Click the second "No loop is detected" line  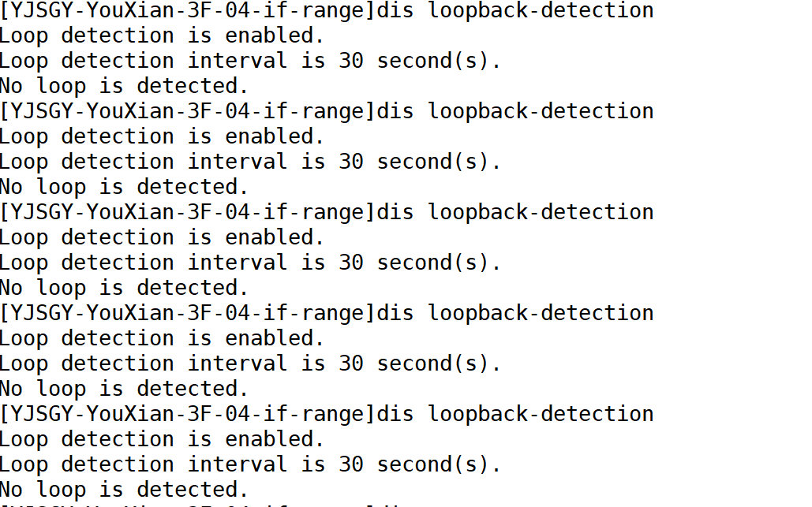124,187
